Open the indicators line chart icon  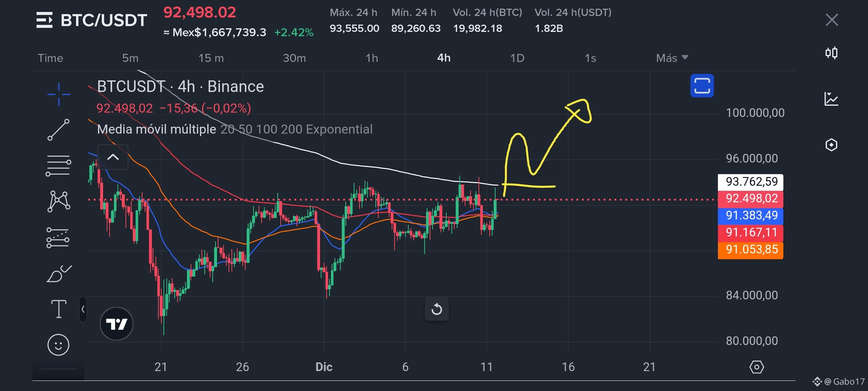831,99
